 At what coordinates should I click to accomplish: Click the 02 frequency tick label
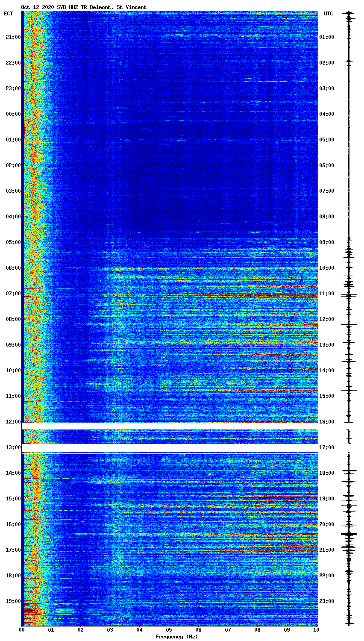(x=80, y=630)
